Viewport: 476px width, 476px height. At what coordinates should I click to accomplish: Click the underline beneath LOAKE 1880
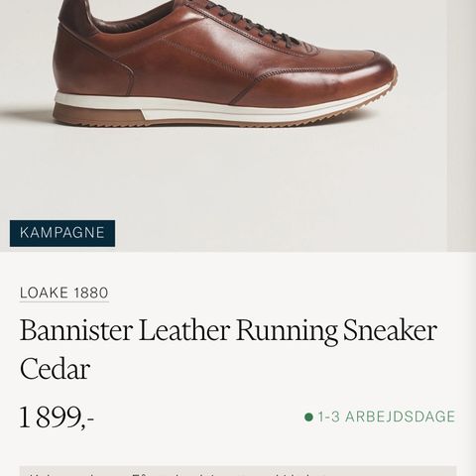tap(63, 300)
